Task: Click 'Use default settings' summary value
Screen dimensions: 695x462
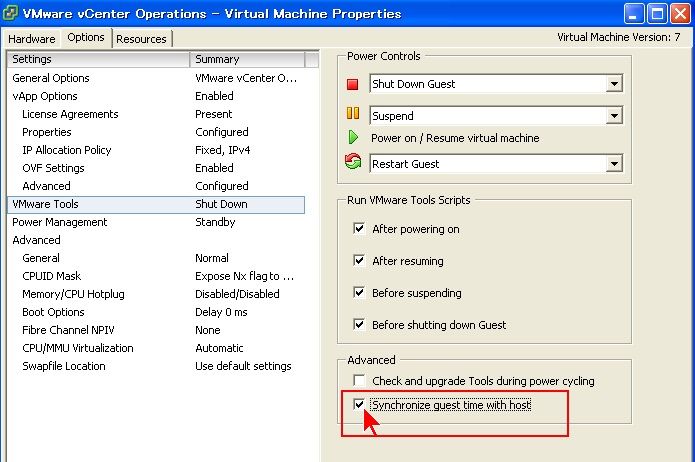Action: [243, 366]
